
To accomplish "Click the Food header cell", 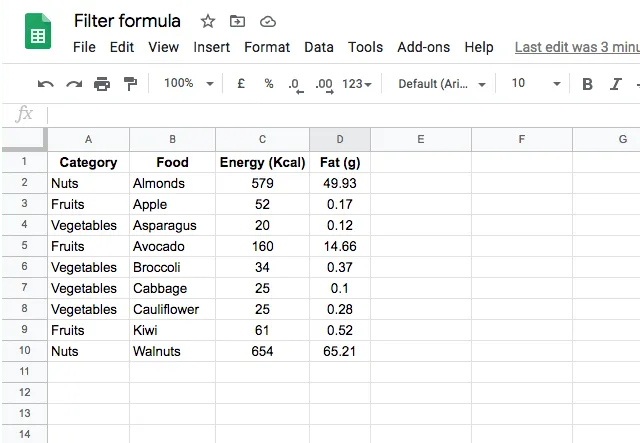I will tap(173, 163).
